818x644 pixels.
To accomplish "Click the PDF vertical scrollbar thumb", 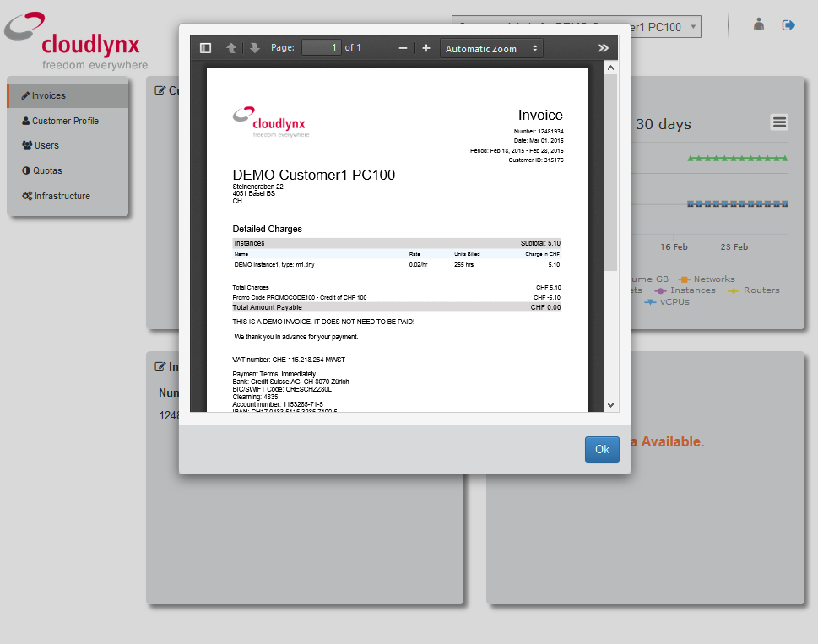I will pyautogui.click(x=611, y=172).
